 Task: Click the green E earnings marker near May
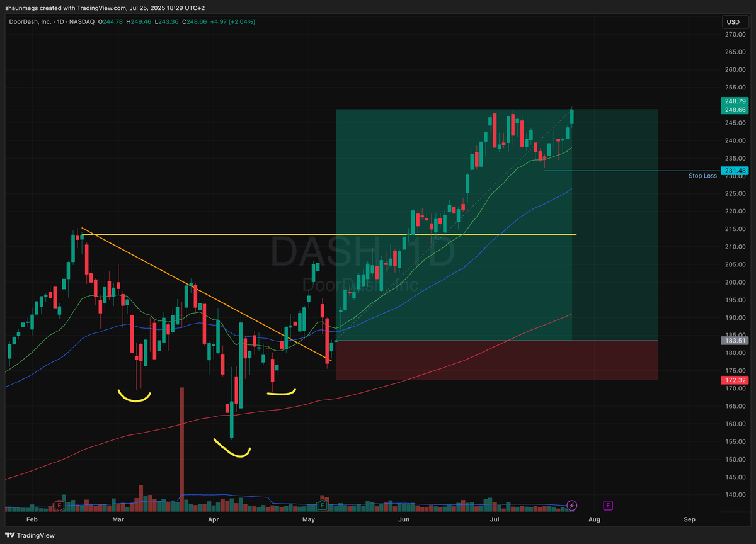tap(323, 505)
